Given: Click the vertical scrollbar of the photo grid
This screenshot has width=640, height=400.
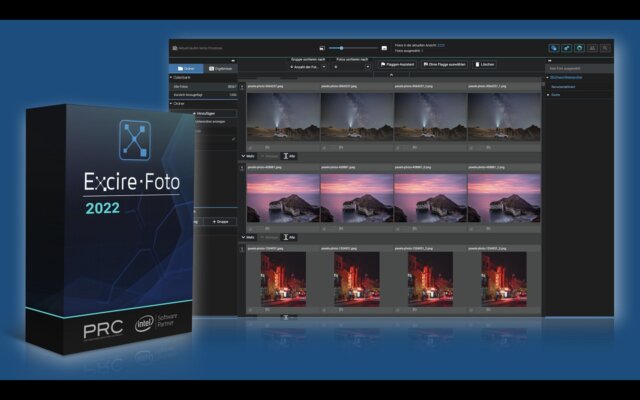Looking at the screenshot, I should [x=543, y=84].
